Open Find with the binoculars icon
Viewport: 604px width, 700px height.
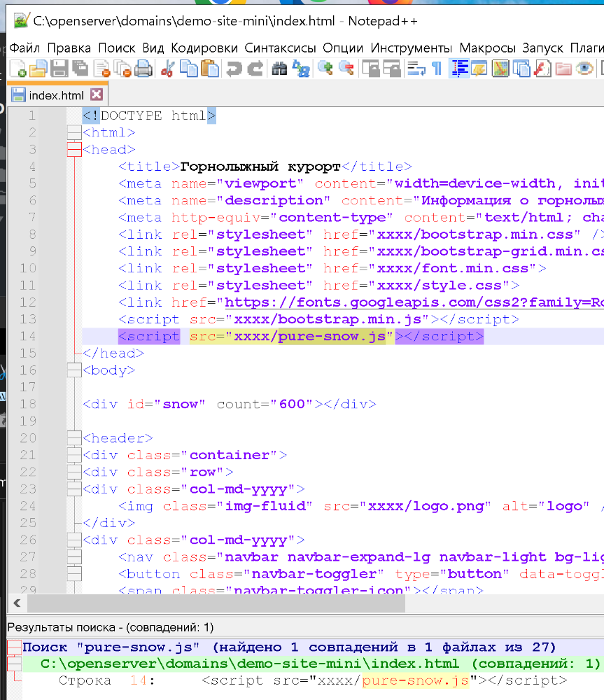[280, 69]
